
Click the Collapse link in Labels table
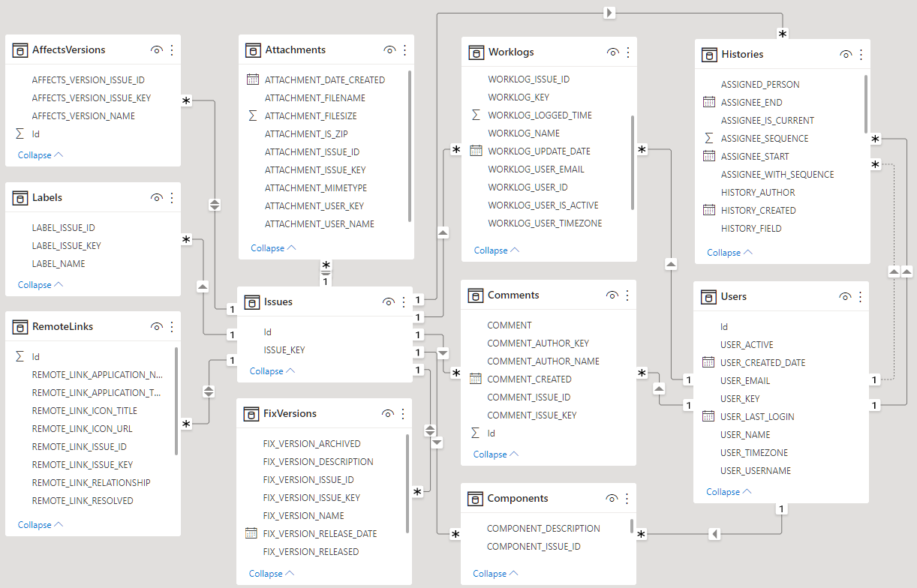pos(41,284)
